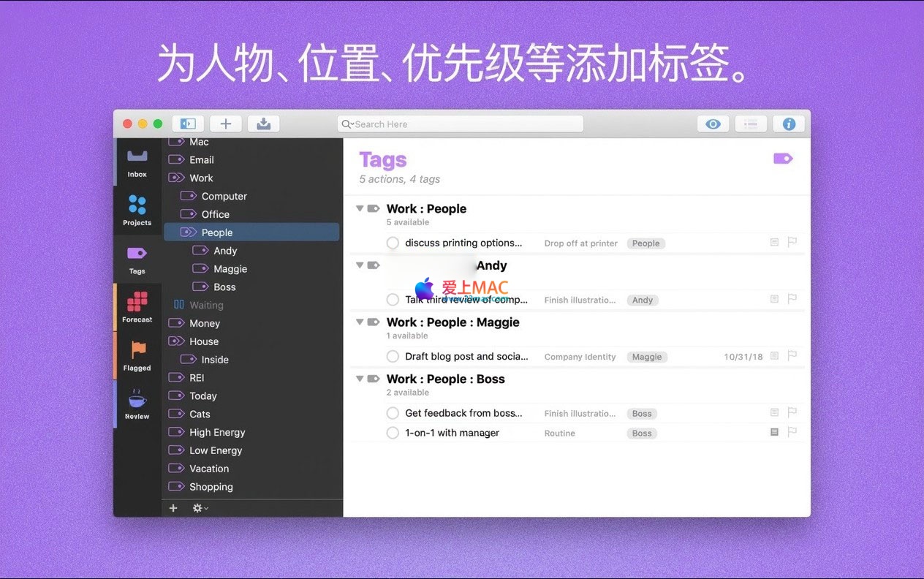Mark 'discuss printing options' as complete
Screen dimensions: 924x579
tap(393, 243)
